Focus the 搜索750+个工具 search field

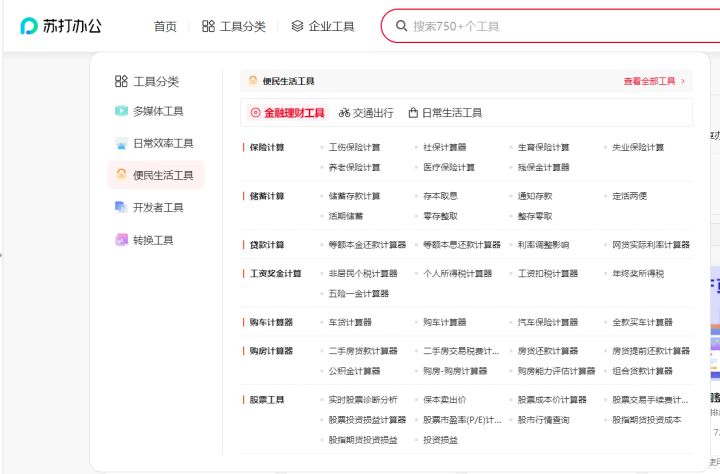click(551, 26)
